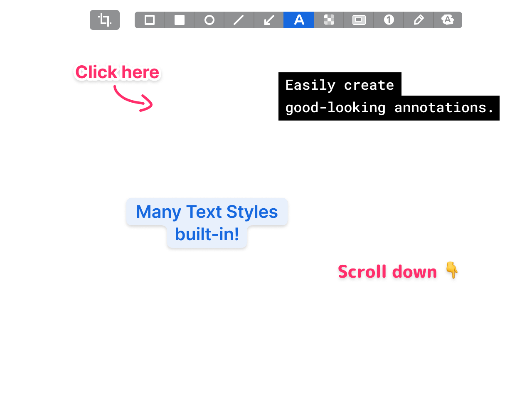The height and width of the screenshot is (419, 532).
Task: Choose the spotlight highlight-area tool
Action: [359, 20]
